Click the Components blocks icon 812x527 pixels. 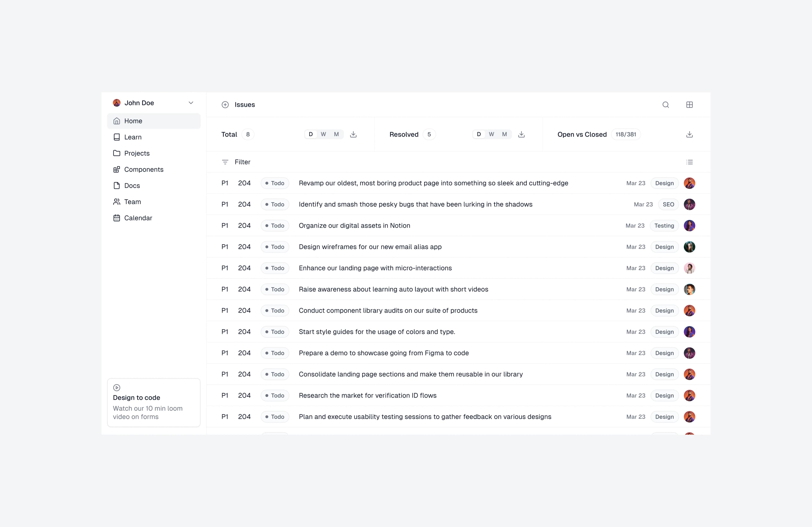pyautogui.click(x=117, y=169)
